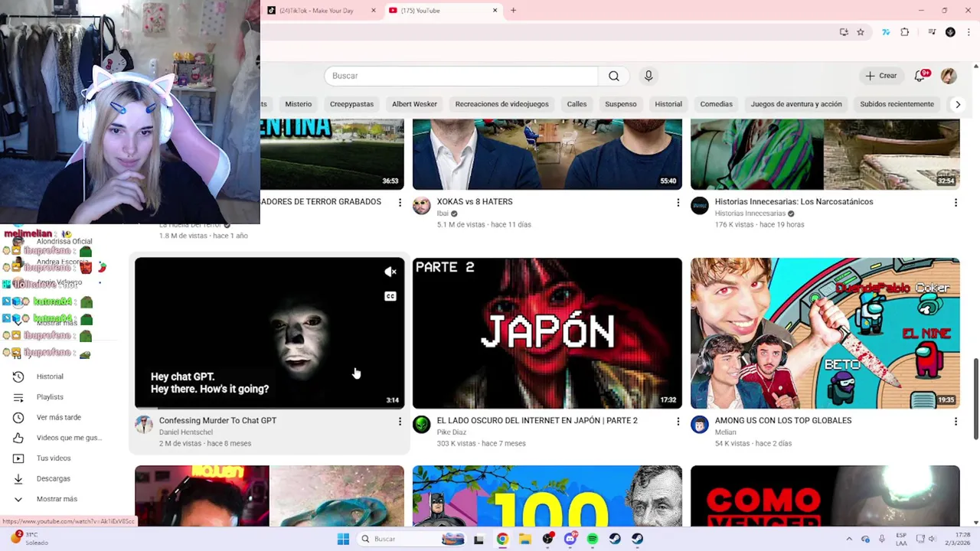980x551 pixels.
Task: Open the Confessing Murder To Chat GPT title
Action: click(x=217, y=420)
